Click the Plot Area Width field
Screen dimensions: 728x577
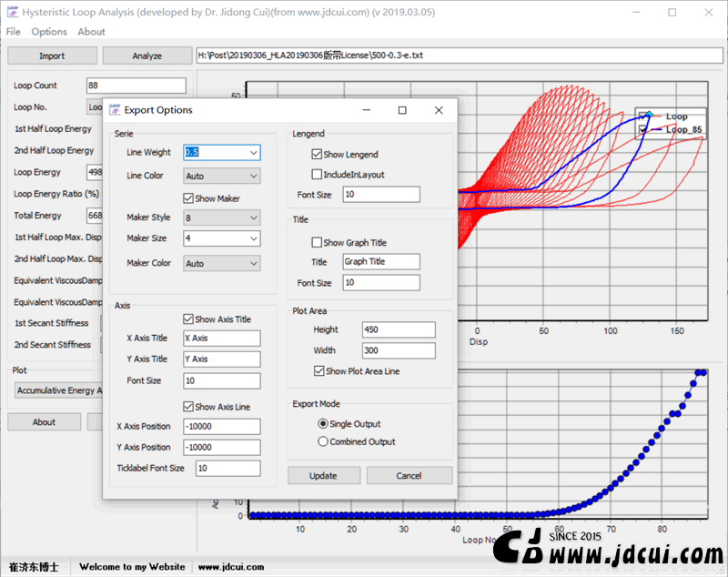tap(399, 350)
